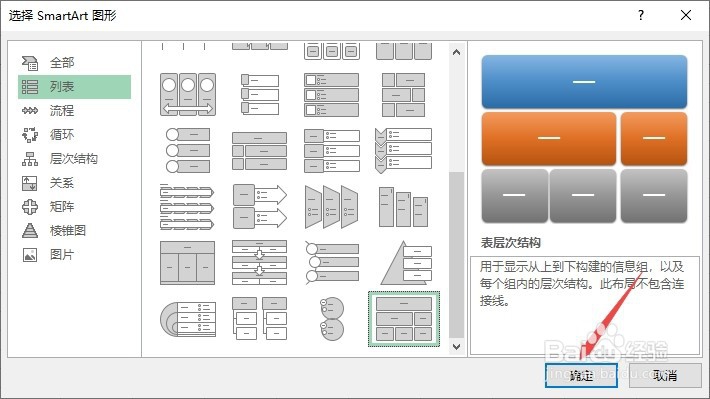Click the description text starting 用于显示

click(582, 284)
